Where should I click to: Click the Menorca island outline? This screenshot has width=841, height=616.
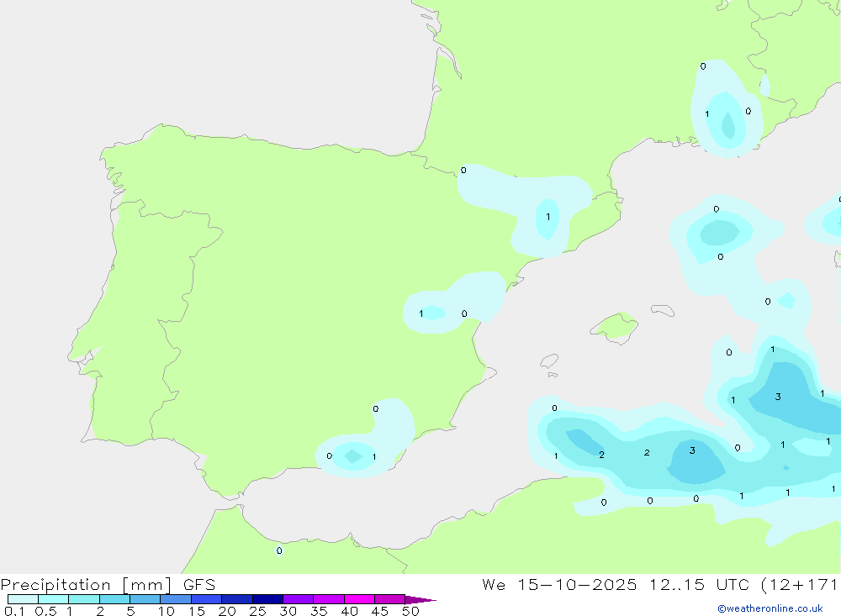(663, 310)
